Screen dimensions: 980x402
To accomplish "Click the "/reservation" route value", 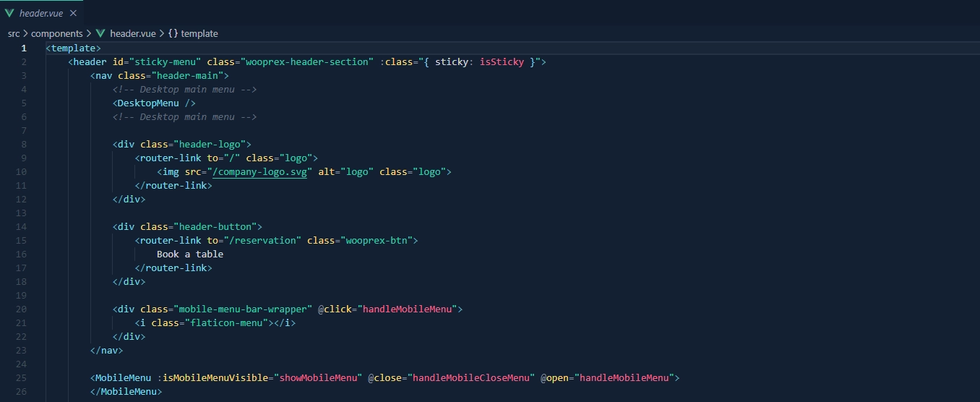I will 262,240.
